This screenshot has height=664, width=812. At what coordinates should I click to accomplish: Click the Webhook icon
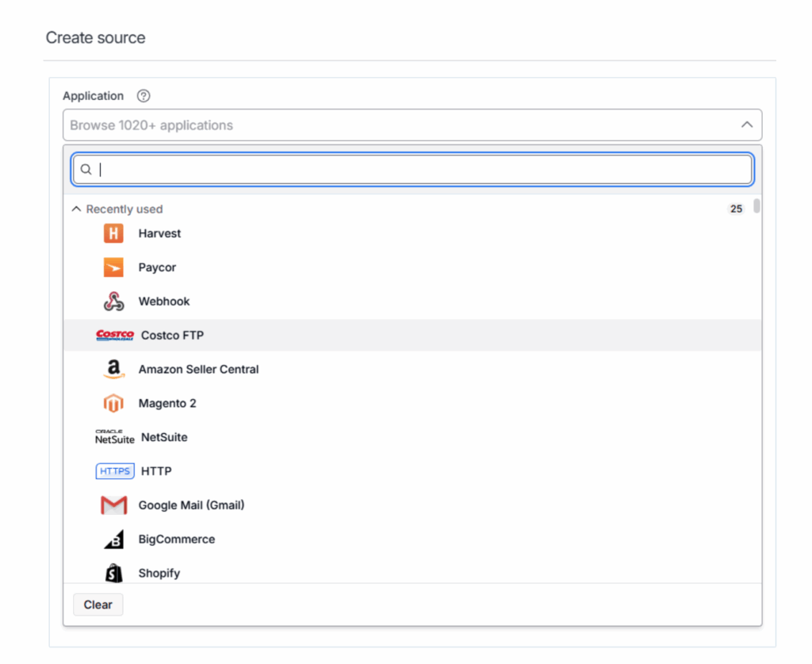point(113,301)
